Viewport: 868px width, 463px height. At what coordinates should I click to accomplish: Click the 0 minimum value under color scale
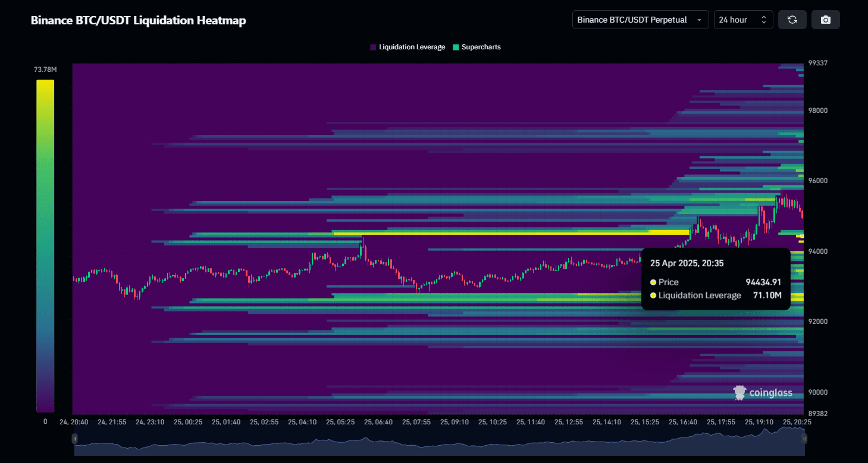(45, 421)
